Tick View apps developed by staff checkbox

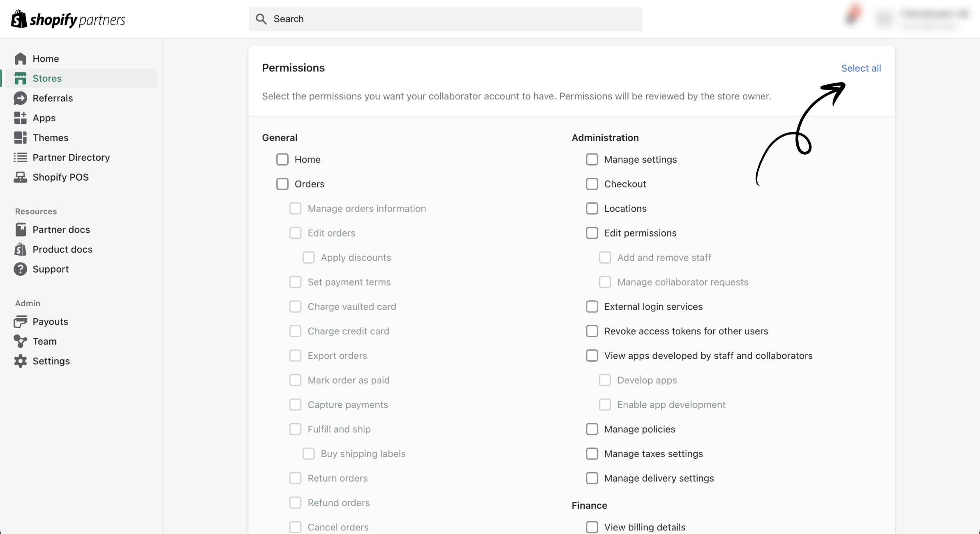[x=592, y=356]
